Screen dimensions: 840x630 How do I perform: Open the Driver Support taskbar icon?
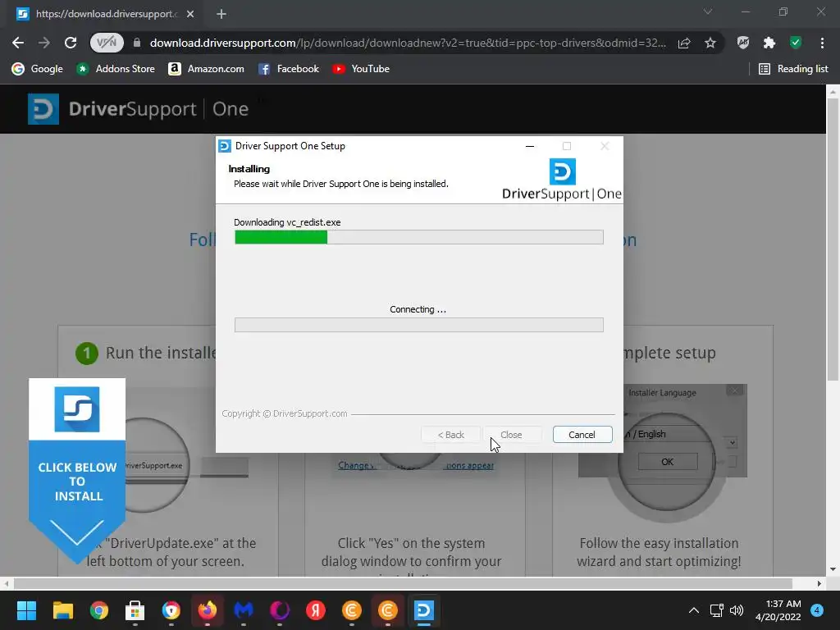coord(424,610)
